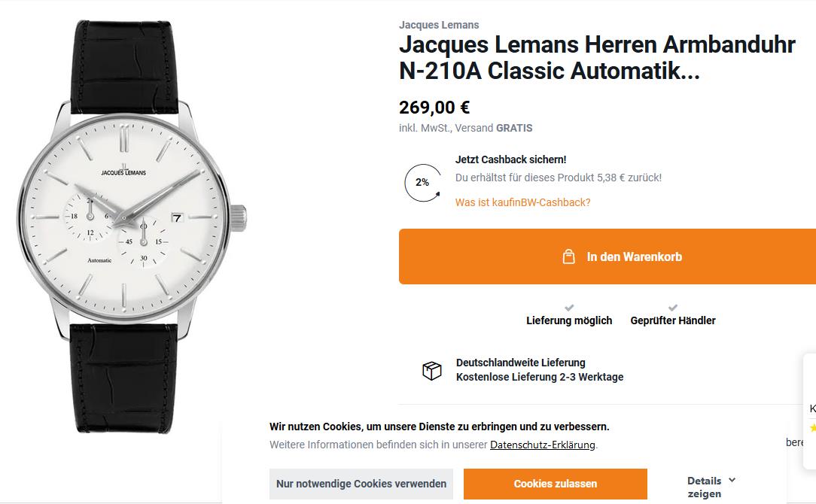This screenshot has width=816, height=504.
Task: Click the 2% cashback circle icon
Action: [x=422, y=183]
